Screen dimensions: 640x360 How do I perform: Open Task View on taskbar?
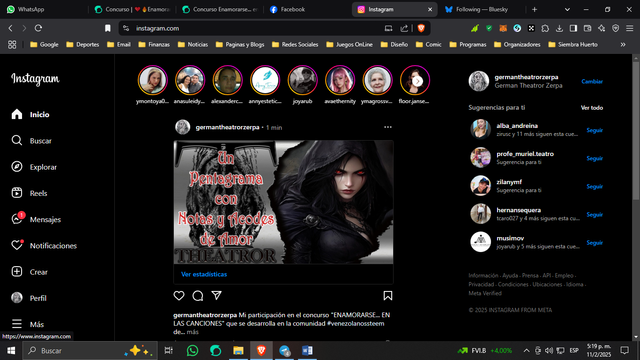click(168, 351)
